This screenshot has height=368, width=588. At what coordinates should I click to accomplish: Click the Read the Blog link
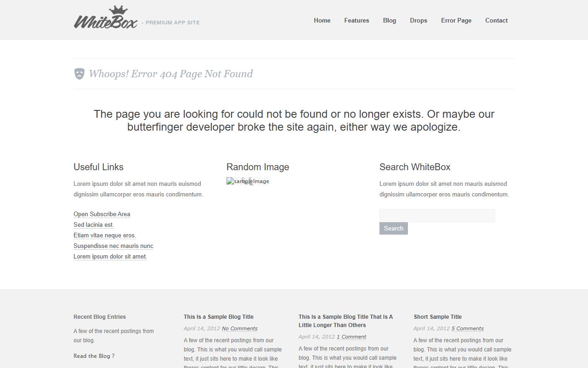tap(94, 356)
